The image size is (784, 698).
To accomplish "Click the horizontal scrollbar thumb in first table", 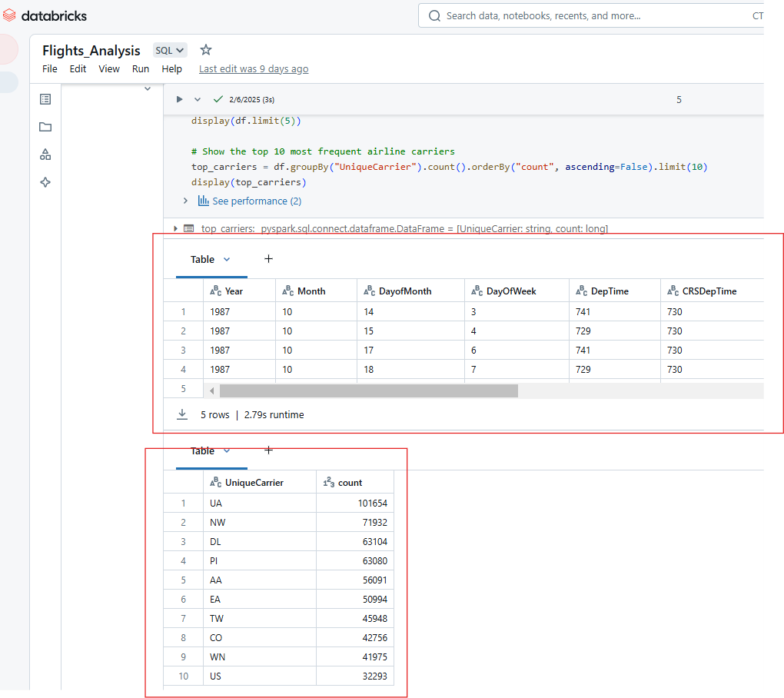I will pyautogui.click(x=368, y=391).
